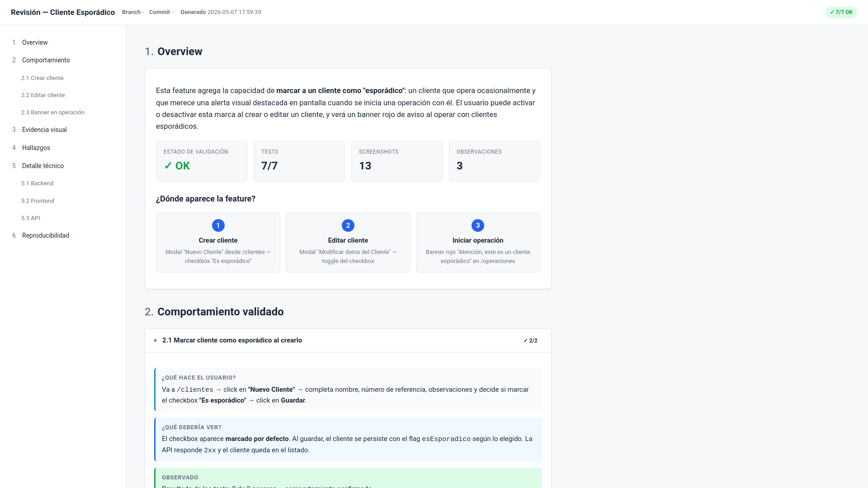Click the 2/2 test count badge
This screenshot has height=488, width=868.
coord(530,341)
